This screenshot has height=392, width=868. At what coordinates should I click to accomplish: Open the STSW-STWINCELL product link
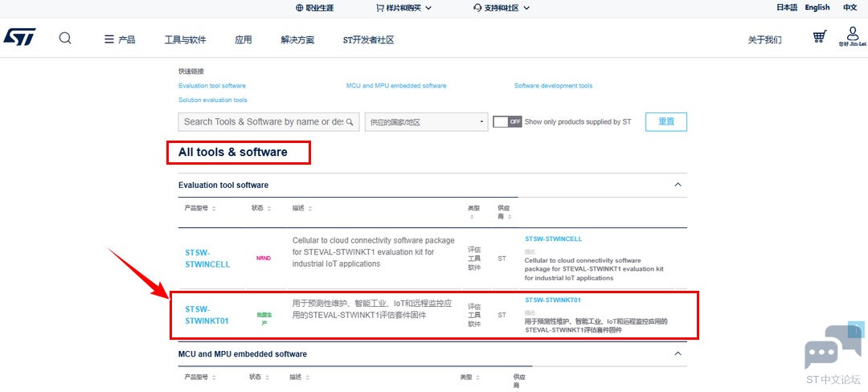tap(207, 258)
